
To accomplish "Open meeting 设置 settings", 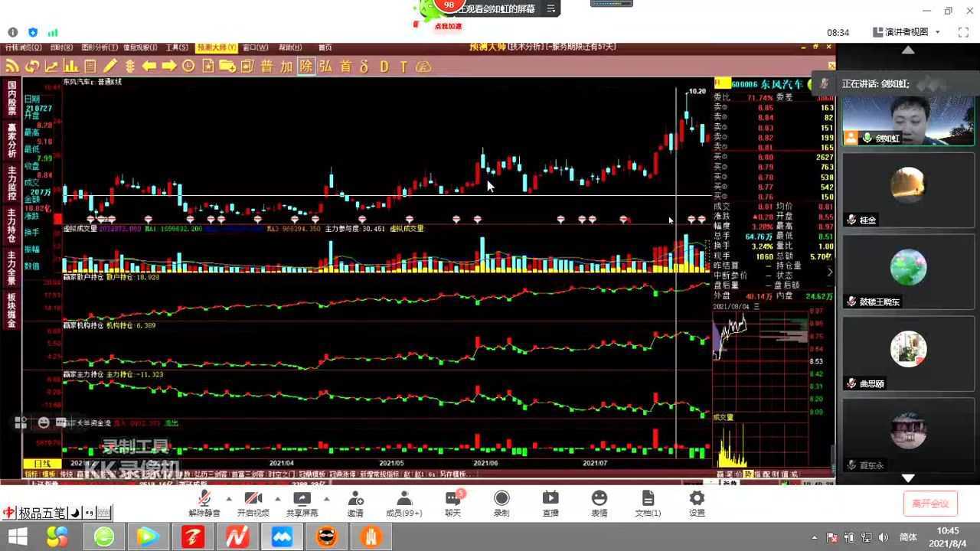I will tap(697, 504).
